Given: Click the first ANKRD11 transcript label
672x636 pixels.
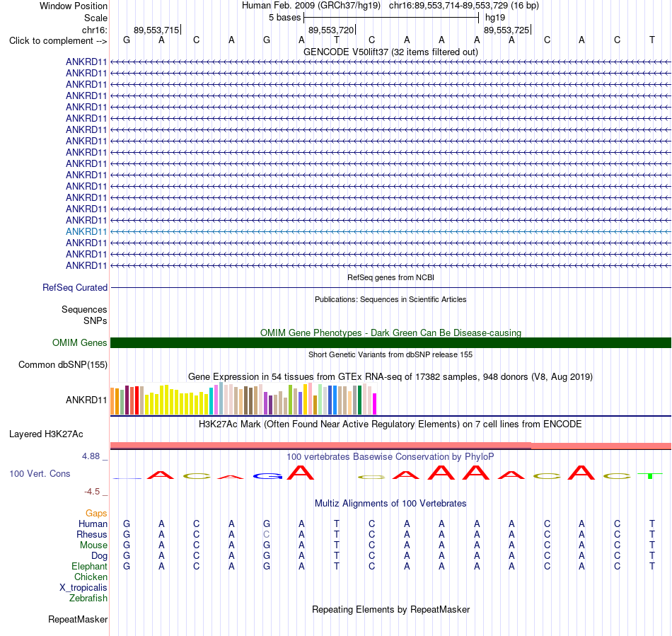Looking at the screenshot, I should pos(86,62).
